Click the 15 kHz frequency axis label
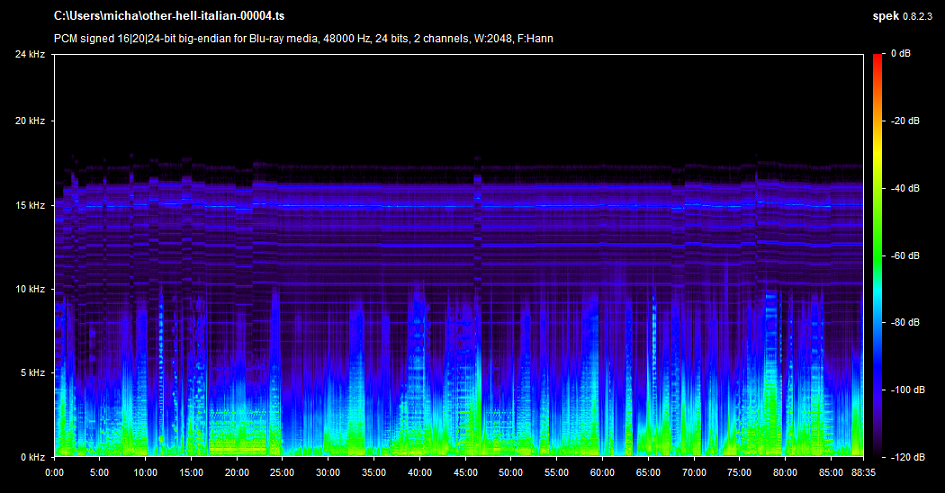Viewport: 945px width, 493px height. pos(28,205)
